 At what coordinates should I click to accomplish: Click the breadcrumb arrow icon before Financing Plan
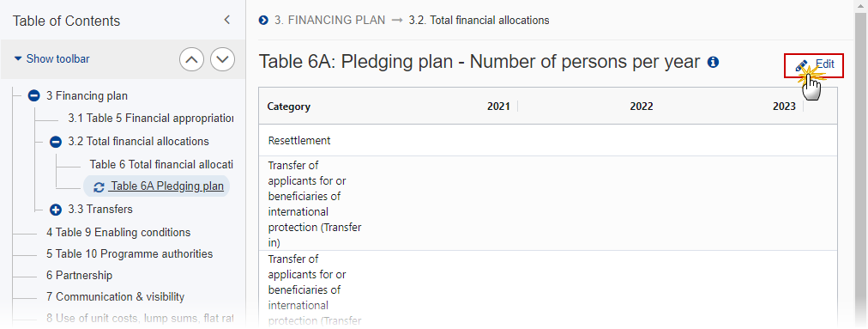point(263,21)
